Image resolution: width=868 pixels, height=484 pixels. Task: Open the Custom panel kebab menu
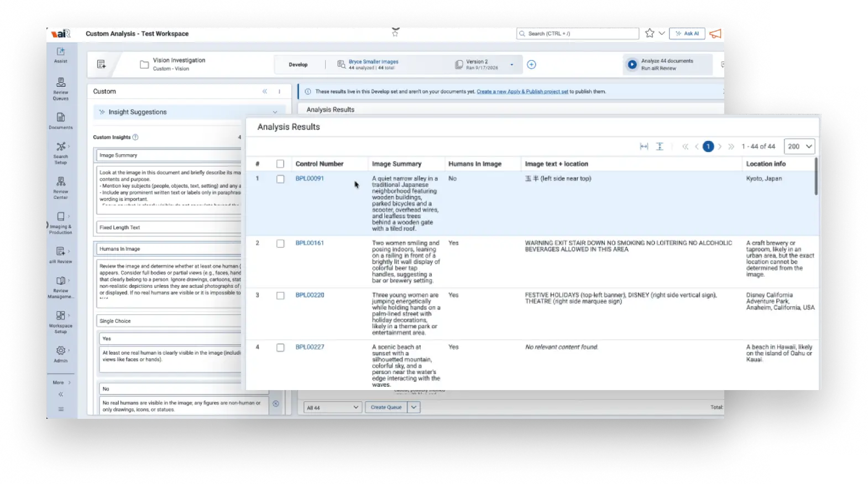coord(279,92)
